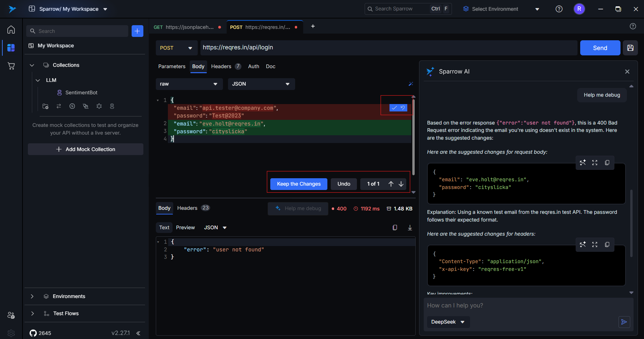Click Keep the Changes
The image size is (644, 339).
pos(298,184)
